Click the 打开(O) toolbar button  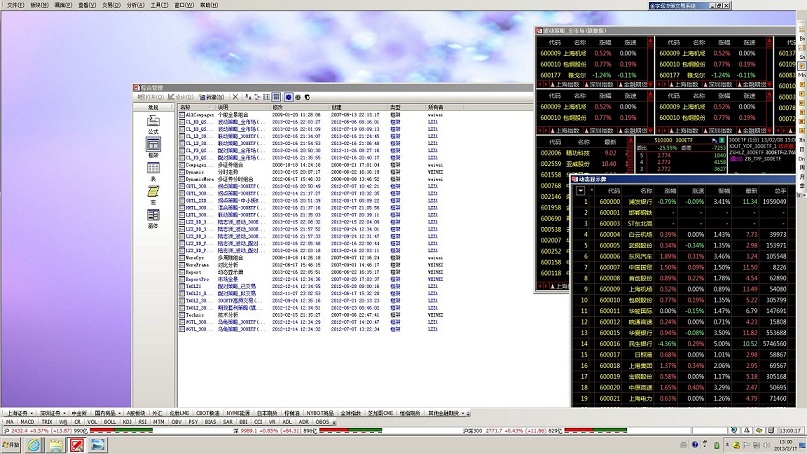[x=151, y=97]
